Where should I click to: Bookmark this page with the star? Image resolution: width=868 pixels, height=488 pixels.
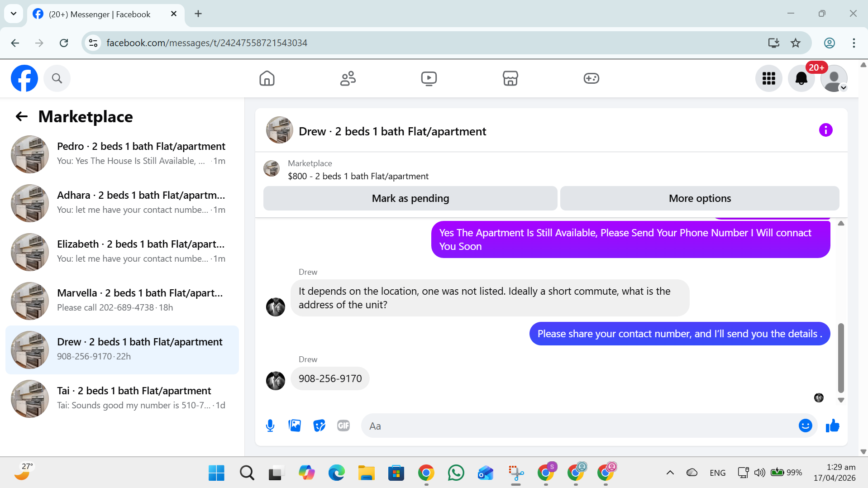tap(796, 43)
